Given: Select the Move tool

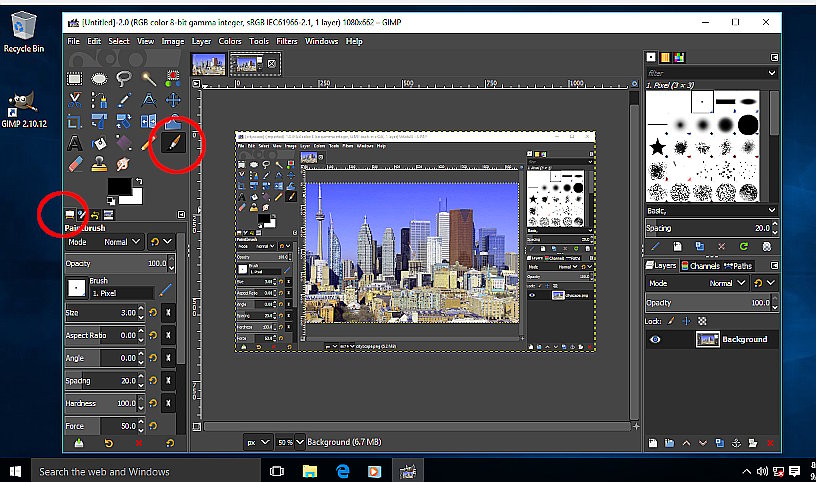Looking at the screenshot, I should 174,100.
